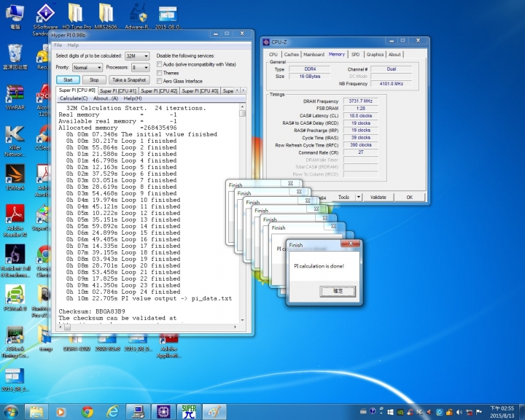Open the HD Tune Pro folder

[77, 16]
